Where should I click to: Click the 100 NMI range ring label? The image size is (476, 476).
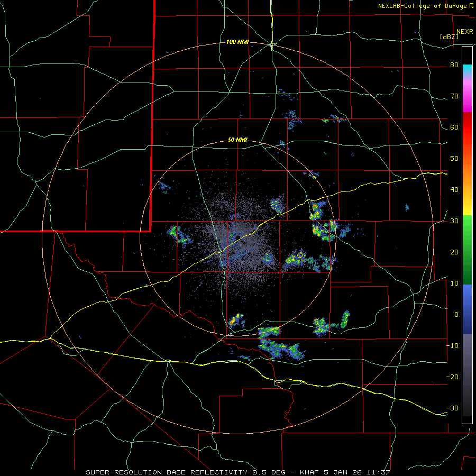point(237,42)
